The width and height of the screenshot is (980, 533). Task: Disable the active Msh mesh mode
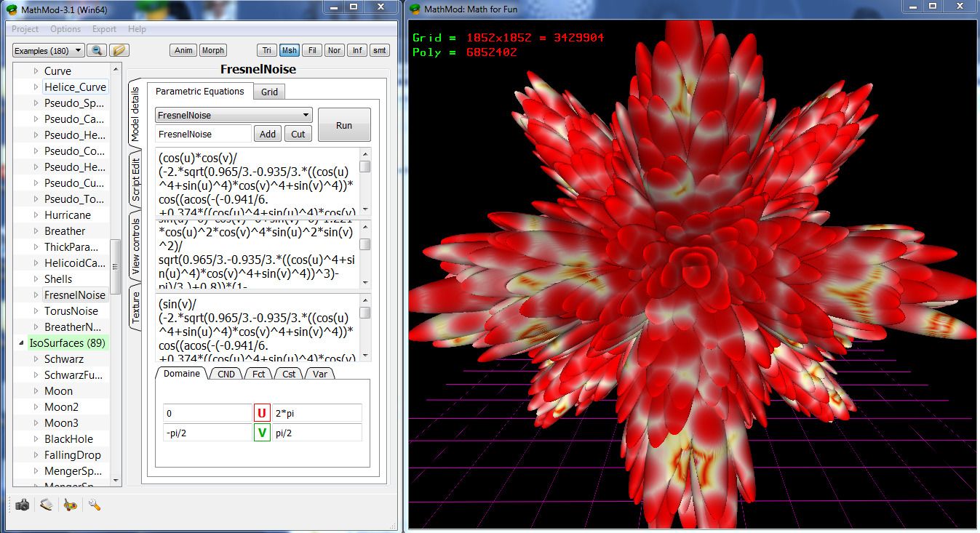pyautogui.click(x=290, y=50)
